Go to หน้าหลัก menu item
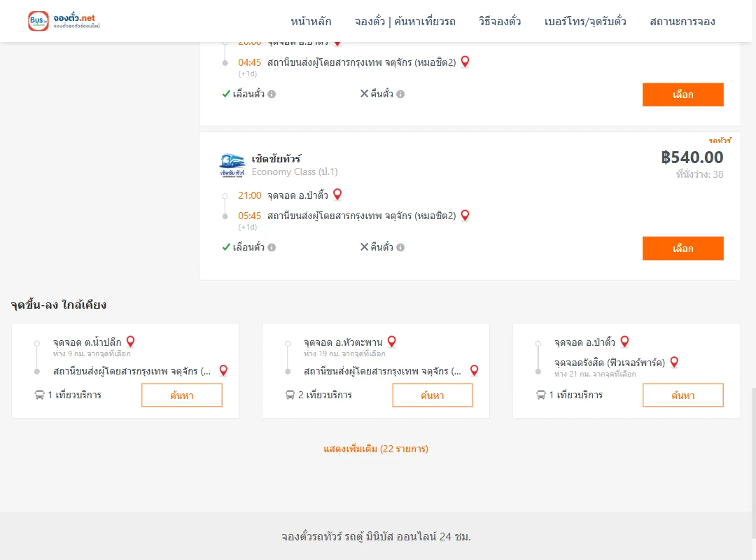 pos(311,21)
